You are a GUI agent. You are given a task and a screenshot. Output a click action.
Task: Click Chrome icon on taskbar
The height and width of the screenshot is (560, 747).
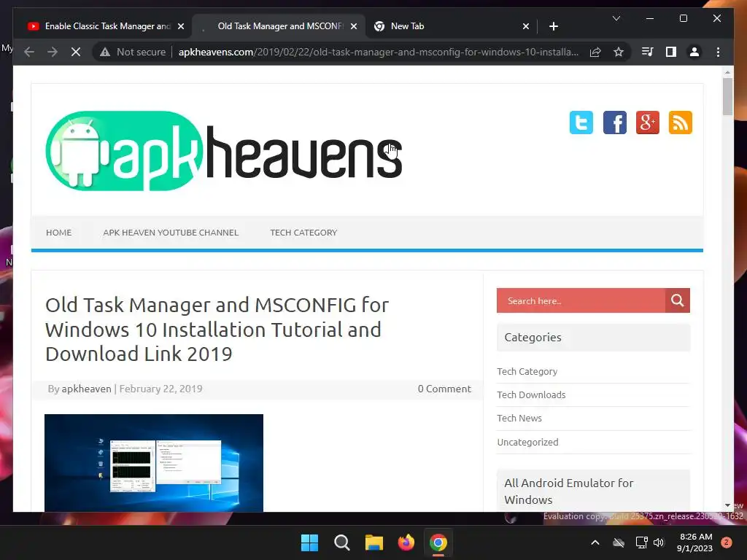click(438, 542)
